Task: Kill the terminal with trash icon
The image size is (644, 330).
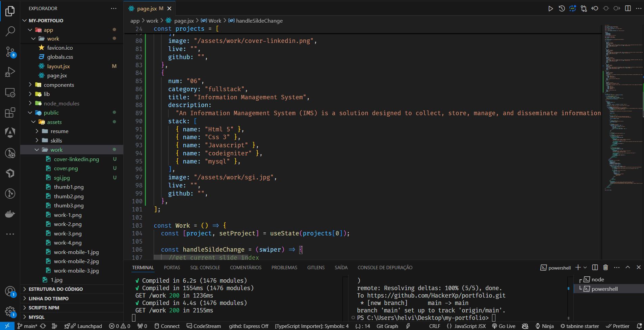Action: tap(606, 268)
